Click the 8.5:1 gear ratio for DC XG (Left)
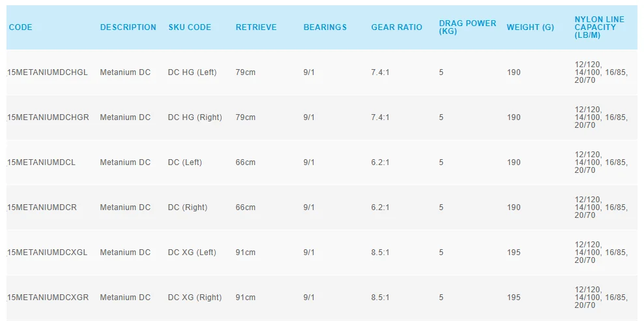The height and width of the screenshot is (321, 644). [380, 252]
